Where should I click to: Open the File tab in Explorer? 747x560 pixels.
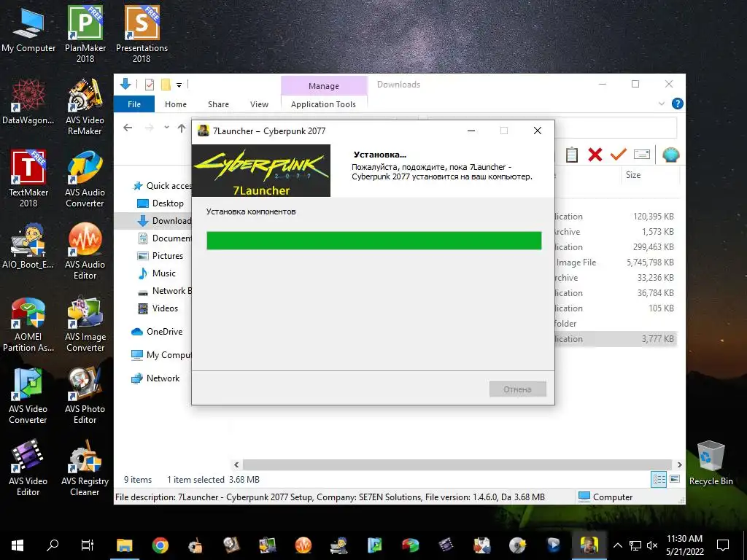tap(134, 104)
